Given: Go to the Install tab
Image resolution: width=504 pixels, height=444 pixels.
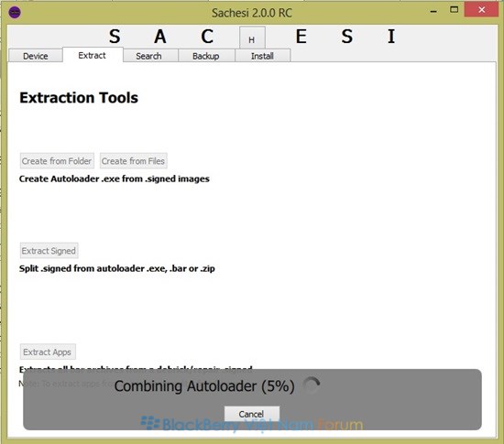Looking at the screenshot, I should click(263, 56).
